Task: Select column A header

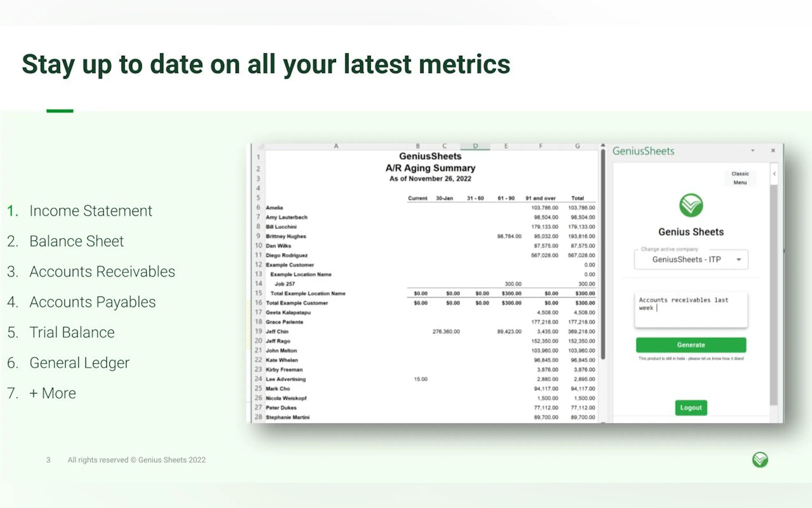Action: tap(336, 146)
